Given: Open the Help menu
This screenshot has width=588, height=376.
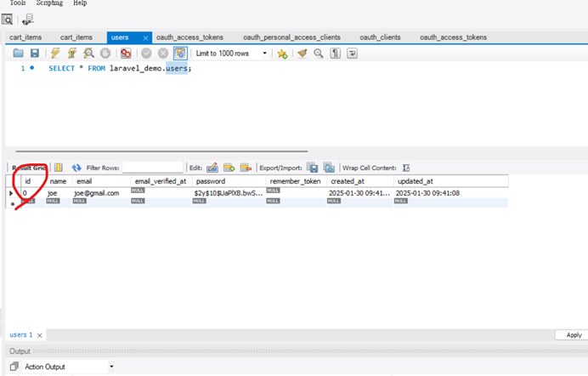Looking at the screenshot, I should click(80, 3).
